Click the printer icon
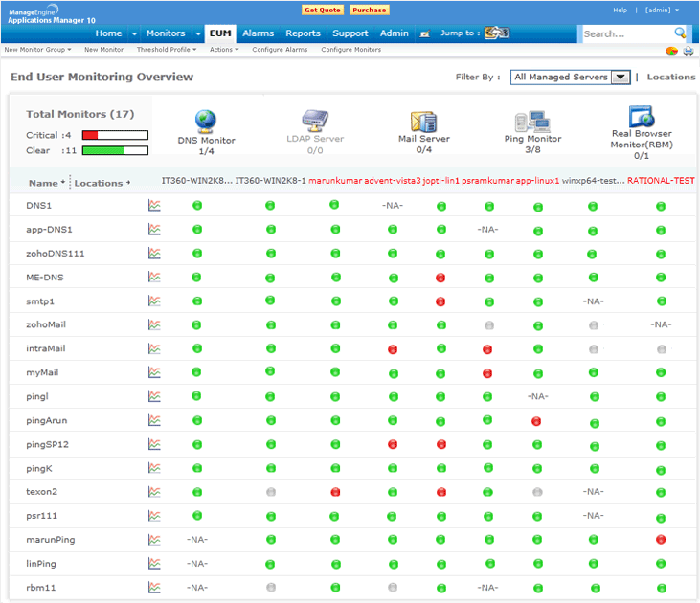Image resolution: width=700 pixels, height=603 pixels. pos(689,51)
